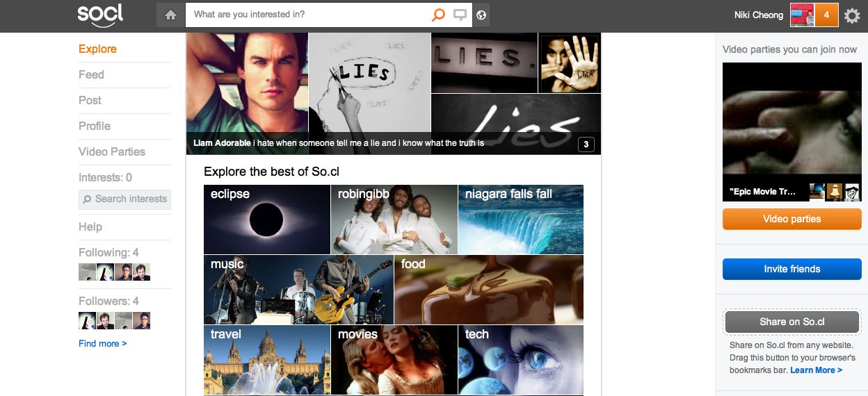Click the orange notification count badge
Viewport: 868px width, 396px height.
[826, 15]
